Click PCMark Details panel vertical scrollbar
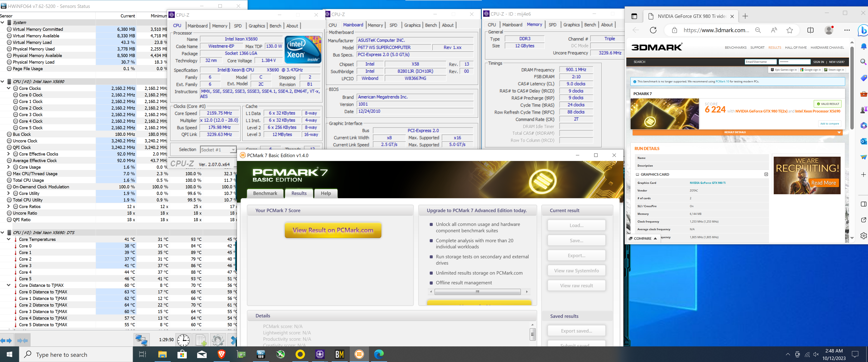 (532, 334)
